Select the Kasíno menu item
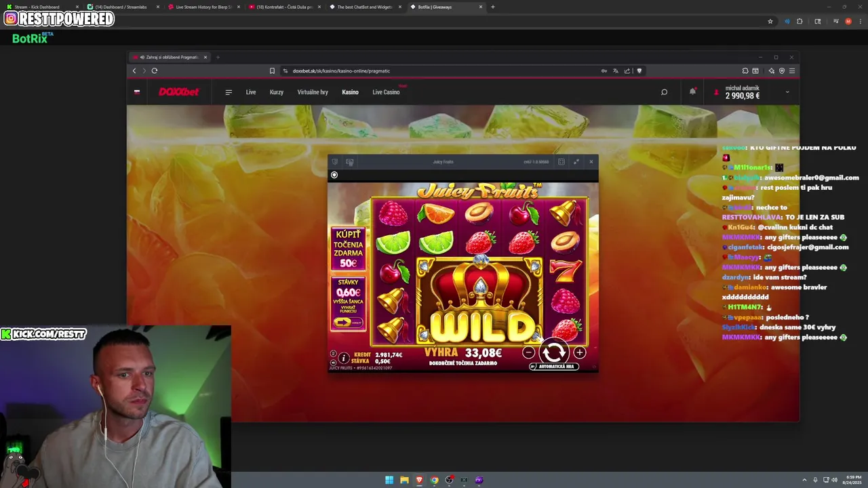This screenshot has height=488, width=868. 350,92
